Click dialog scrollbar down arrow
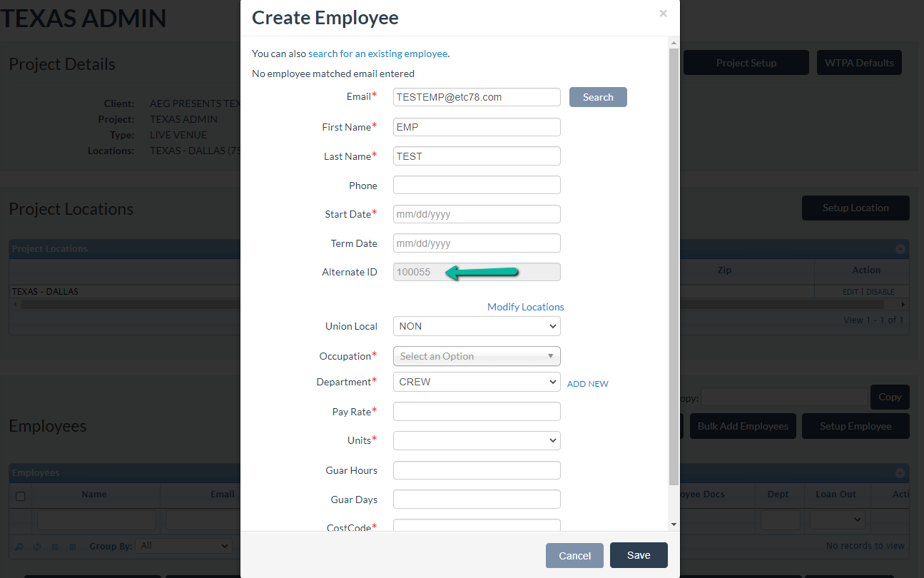The height and width of the screenshot is (578, 924). coord(674,524)
